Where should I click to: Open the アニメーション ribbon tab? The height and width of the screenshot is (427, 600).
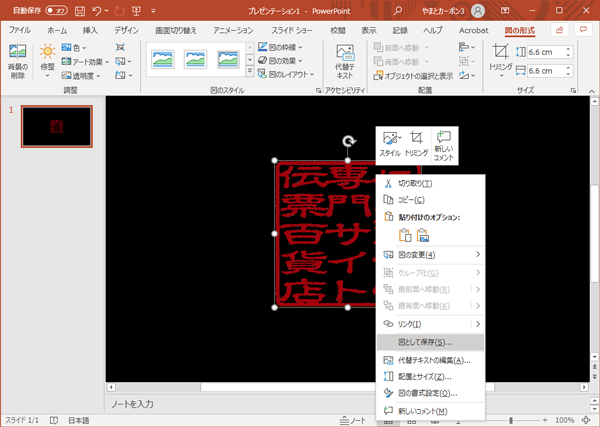[x=233, y=30]
